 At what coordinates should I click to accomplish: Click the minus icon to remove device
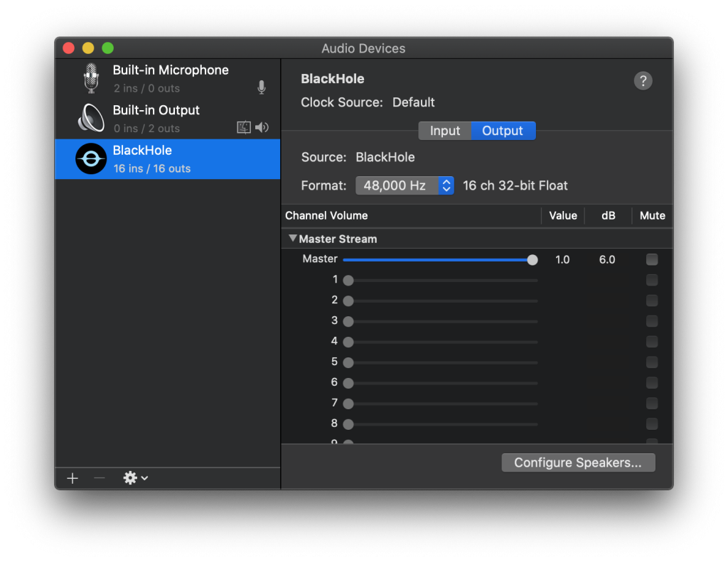pos(100,478)
